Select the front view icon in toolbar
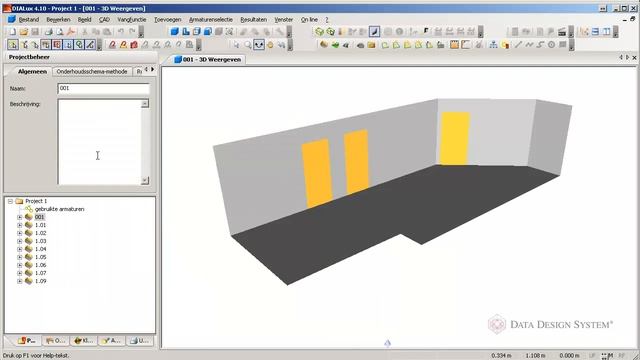 pos(197,31)
